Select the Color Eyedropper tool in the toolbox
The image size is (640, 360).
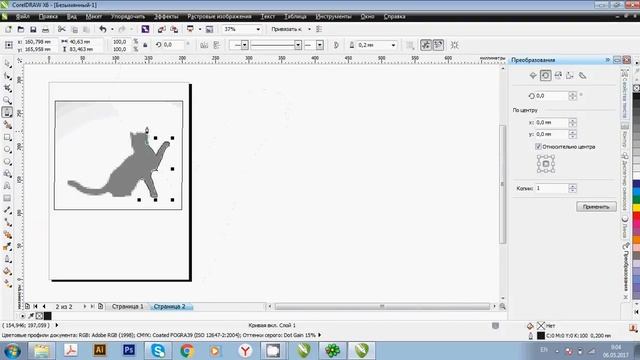pos(7,247)
